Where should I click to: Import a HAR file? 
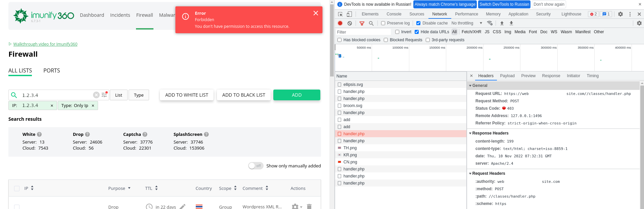[502, 23]
